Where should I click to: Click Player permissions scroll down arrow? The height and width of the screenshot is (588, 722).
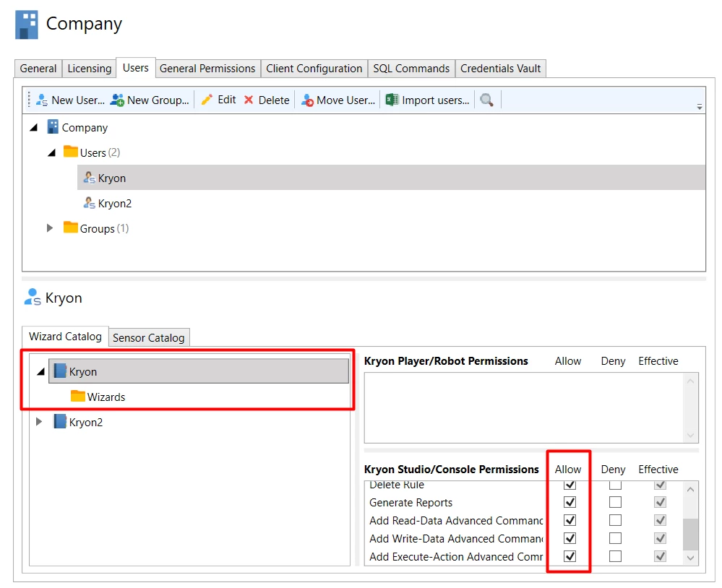(x=690, y=436)
